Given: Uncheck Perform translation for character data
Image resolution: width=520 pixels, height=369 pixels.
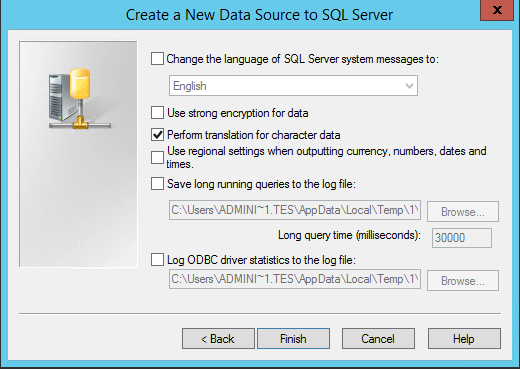Looking at the screenshot, I should click(157, 135).
